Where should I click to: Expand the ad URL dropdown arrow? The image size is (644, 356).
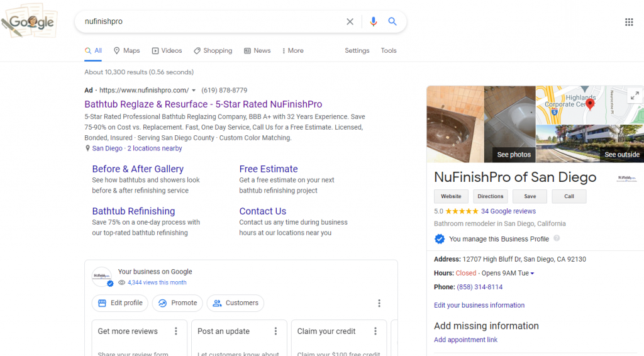[194, 91]
